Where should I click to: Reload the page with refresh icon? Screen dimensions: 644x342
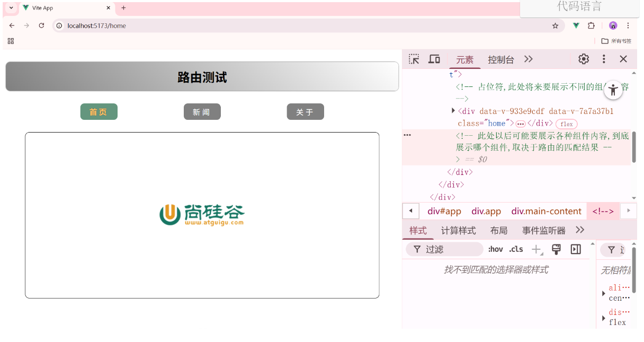tap(41, 25)
